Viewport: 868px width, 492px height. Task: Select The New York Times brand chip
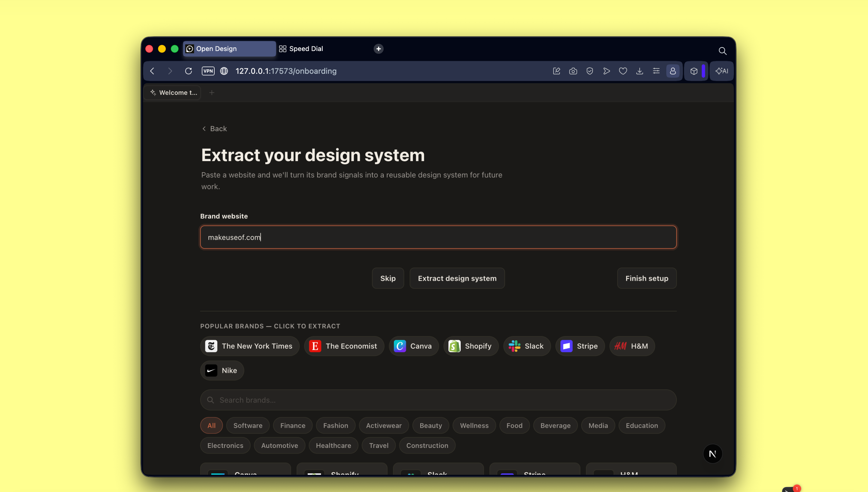[249, 346]
